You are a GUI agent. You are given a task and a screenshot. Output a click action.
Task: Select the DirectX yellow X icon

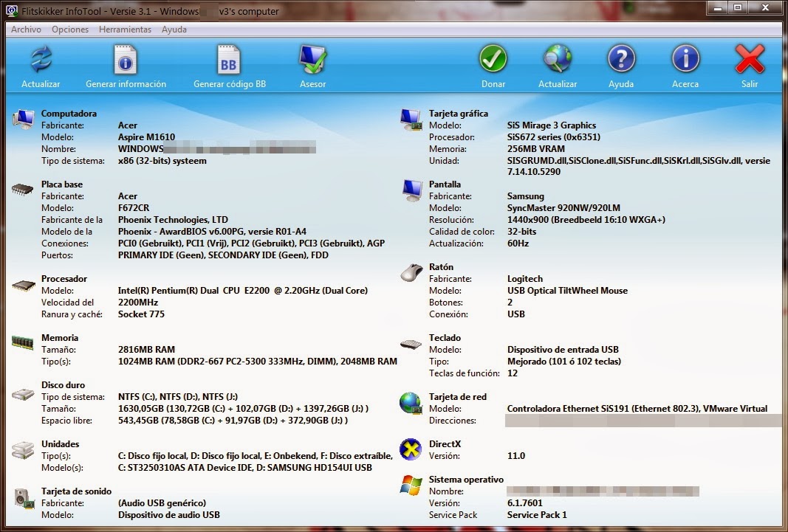411,449
